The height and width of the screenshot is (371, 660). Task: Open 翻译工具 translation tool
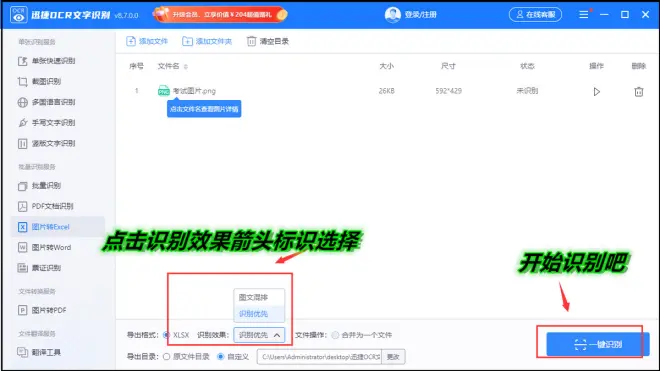tap(40, 352)
